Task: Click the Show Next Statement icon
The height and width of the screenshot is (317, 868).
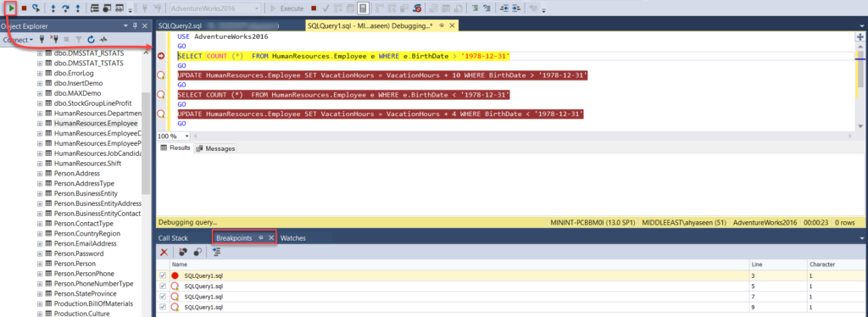Action: tap(36, 8)
